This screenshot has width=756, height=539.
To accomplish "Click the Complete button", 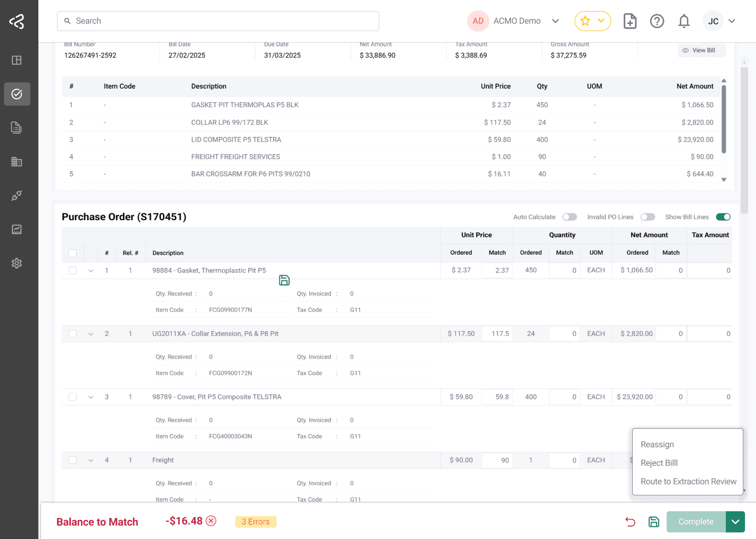I will pyautogui.click(x=696, y=522).
